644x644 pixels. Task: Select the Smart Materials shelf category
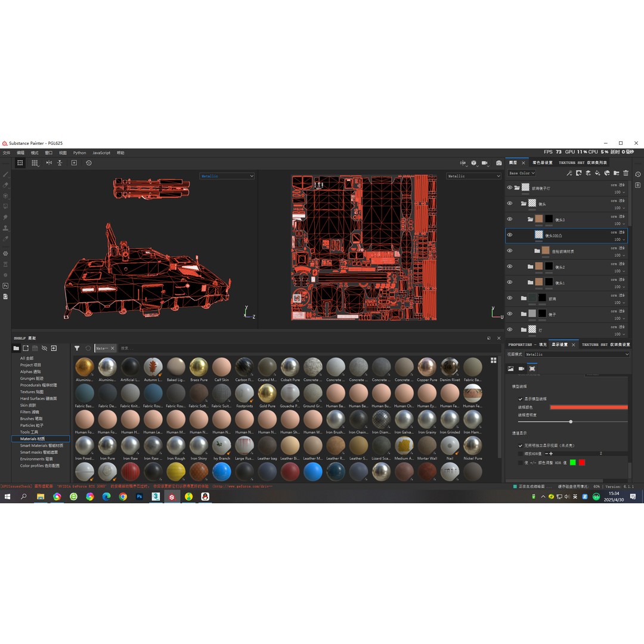coord(42,445)
